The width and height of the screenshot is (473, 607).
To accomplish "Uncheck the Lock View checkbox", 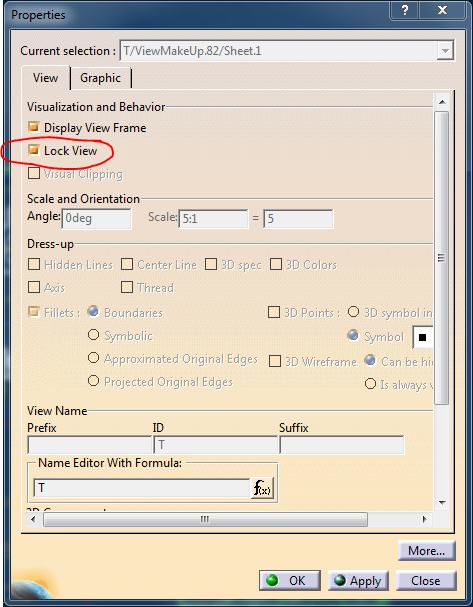I will tap(34, 150).
